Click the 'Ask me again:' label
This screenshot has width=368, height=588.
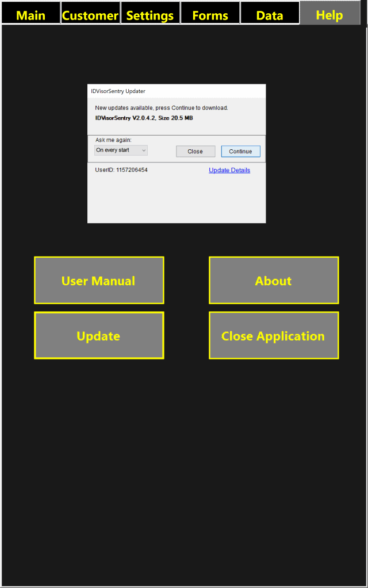tap(113, 140)
